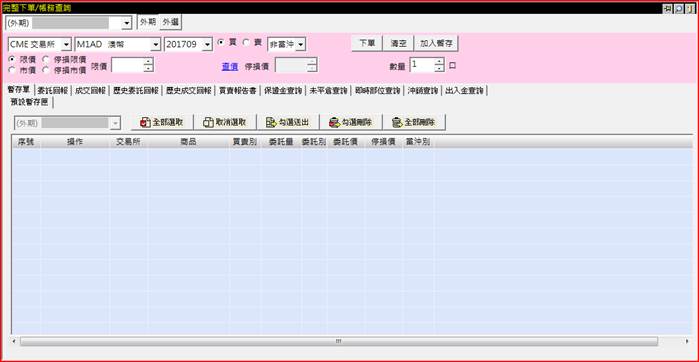
Task: Click the magnifier icon in the title bar
Action: (x=679, y=8)
